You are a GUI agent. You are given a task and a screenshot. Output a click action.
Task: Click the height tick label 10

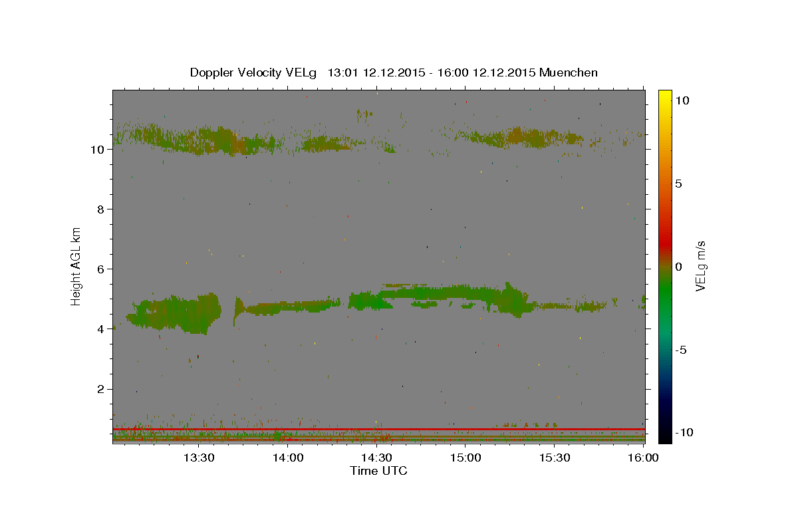point(97,149)
